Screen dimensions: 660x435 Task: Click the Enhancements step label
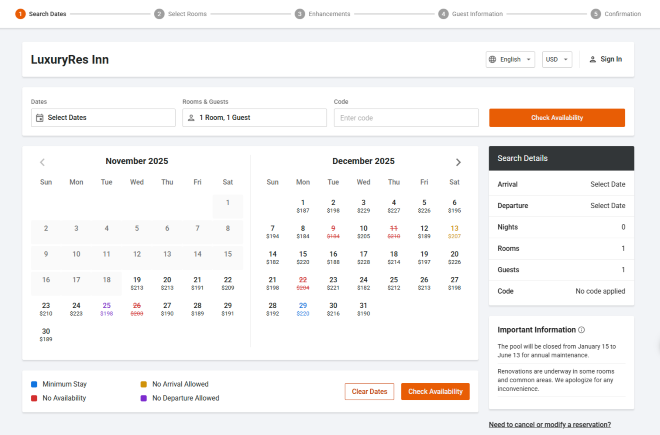pyautogui.click(x=329, y=14)
